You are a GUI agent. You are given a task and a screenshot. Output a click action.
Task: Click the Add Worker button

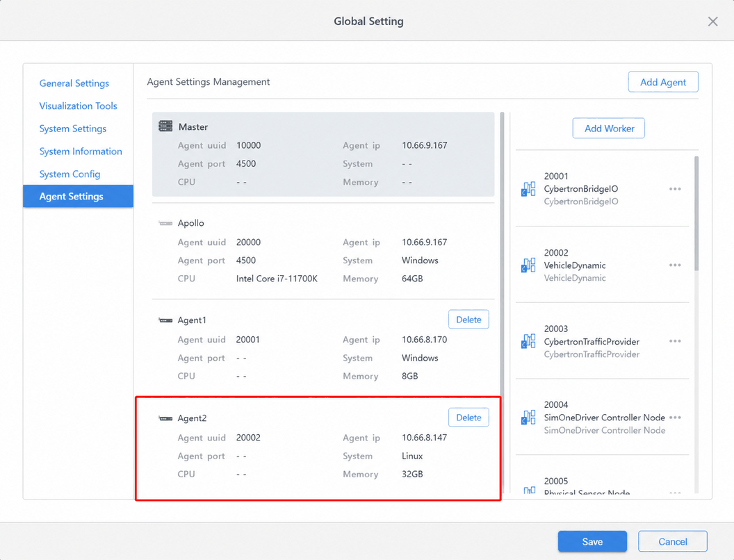coord(609,128)
